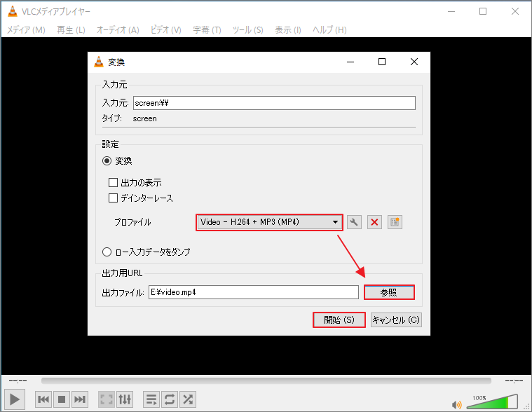This screenshot has width=532, height=412.
Task: Open the ヘルプ (H) menu
Action: pyautogui.click(x=329, y=30)
